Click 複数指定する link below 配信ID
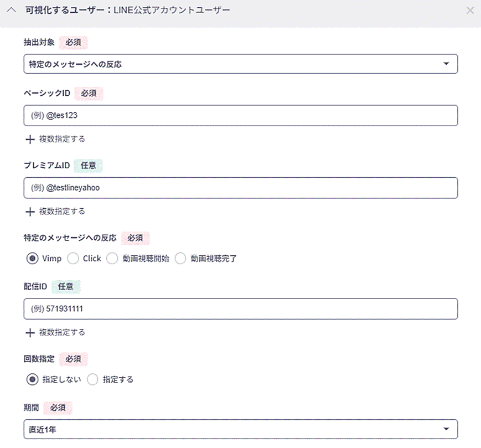Image resolution: width=481 pixels, height=448 pixels. click(x=62, y=333)
